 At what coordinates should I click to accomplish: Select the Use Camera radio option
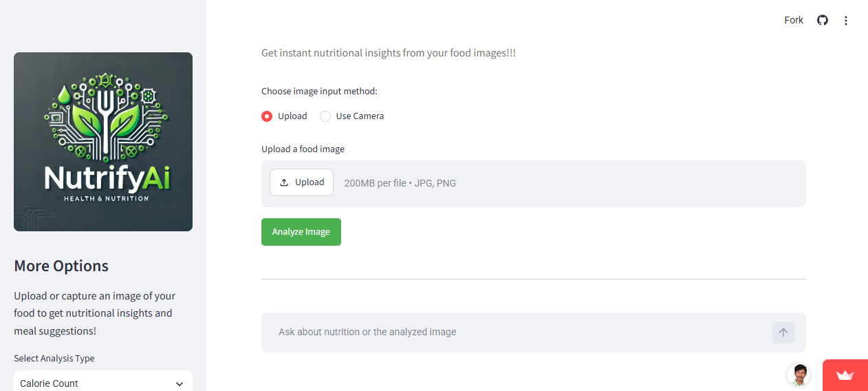click(351, 116)
